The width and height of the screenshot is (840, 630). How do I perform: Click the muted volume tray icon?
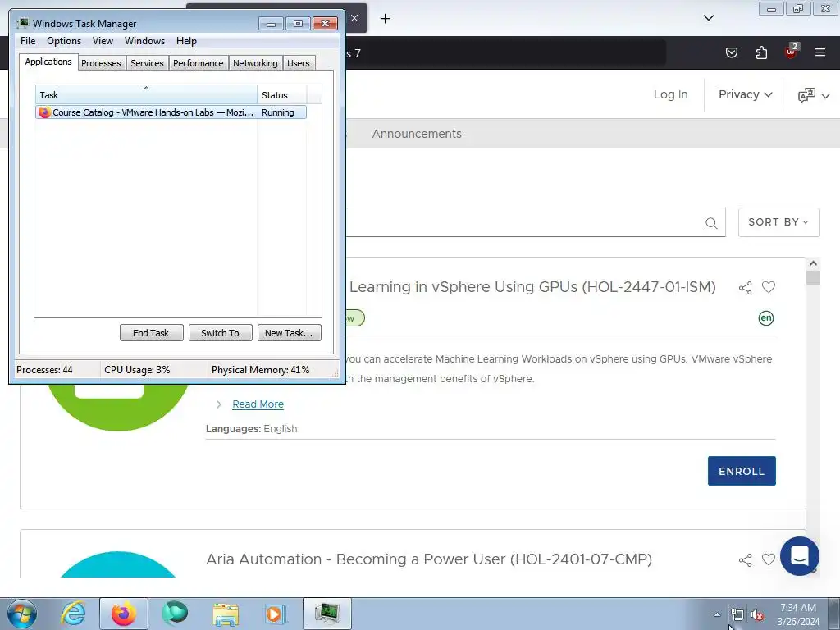point(756,615)
